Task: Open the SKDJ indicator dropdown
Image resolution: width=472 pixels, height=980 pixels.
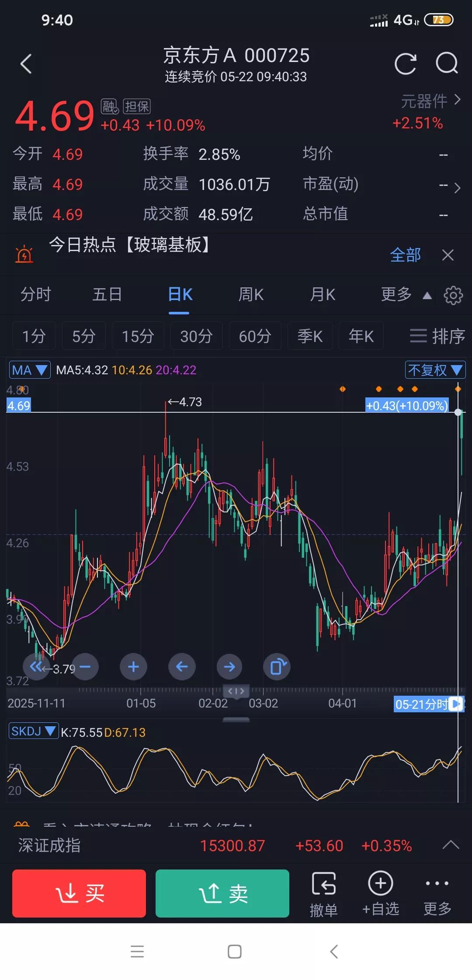Action: pos(34,731)
